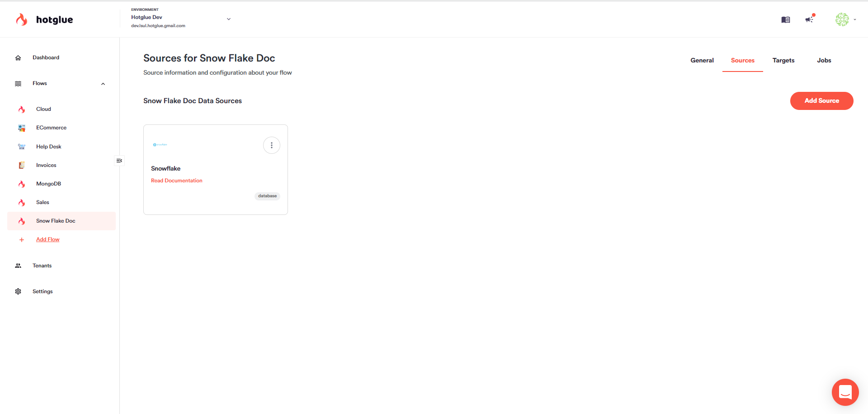Switch to the General tab
The height and width of the screenshot is (414, 868).
point(702,60)
